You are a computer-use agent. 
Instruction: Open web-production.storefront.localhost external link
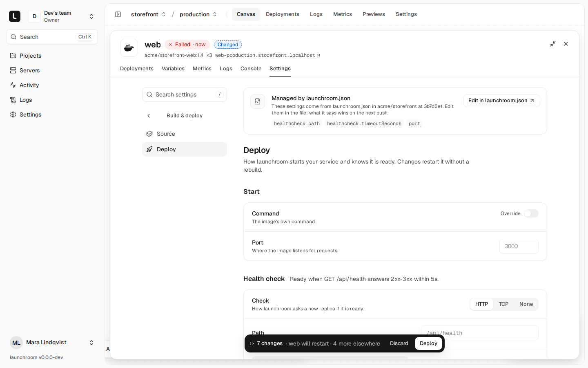(x=267, y=55)
